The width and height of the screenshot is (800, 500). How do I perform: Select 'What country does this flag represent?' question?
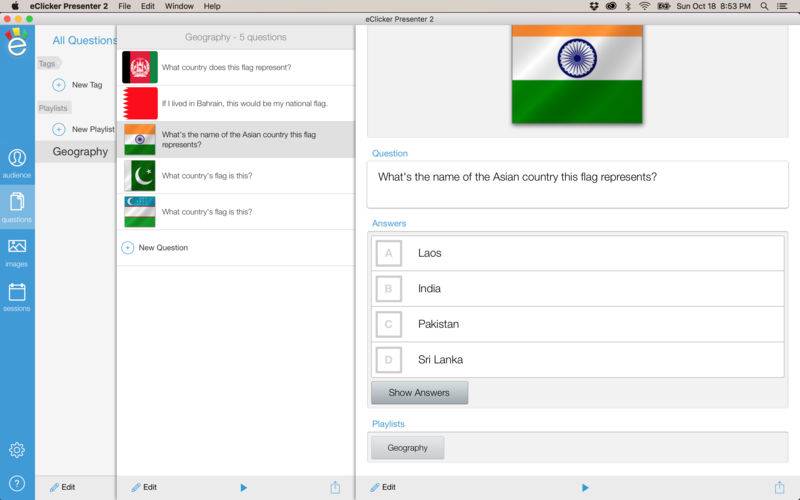(x=236, y=67)
